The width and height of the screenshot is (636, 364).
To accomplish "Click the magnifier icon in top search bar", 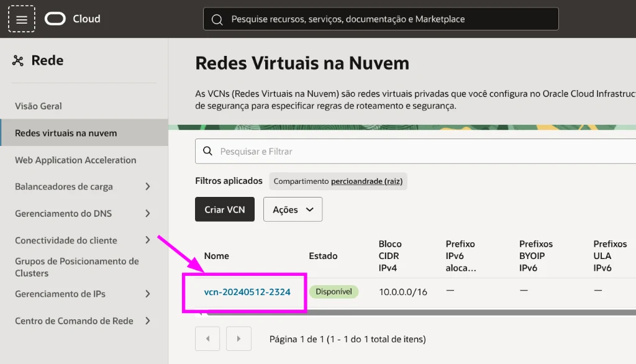I will click(x=217, y=19).
